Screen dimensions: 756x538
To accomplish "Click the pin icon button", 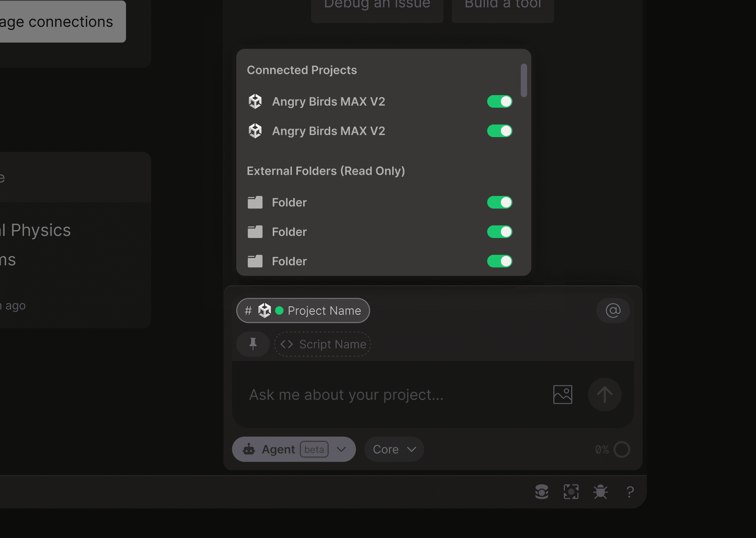I will coord(253,344).
